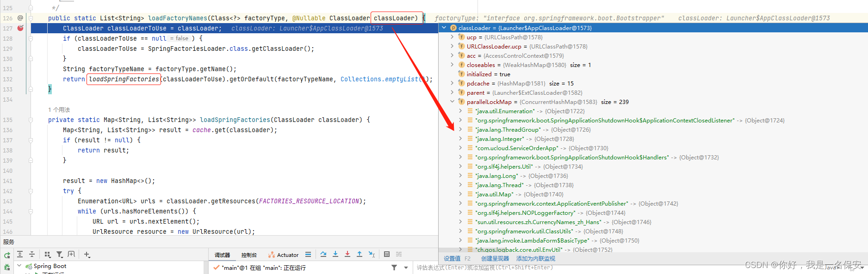The width and height of the screenshot is (868, 274).
Task: Open the Group By options in Services toolbar
Action: (x=48, y=254)
